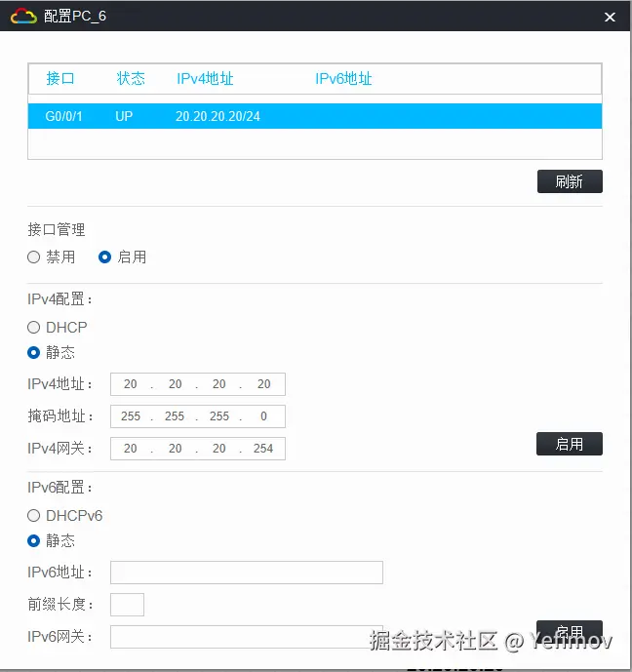Choose DHCPv6 for IPv6 configuration
The image size is (632, 672).
tap(33, 516)
